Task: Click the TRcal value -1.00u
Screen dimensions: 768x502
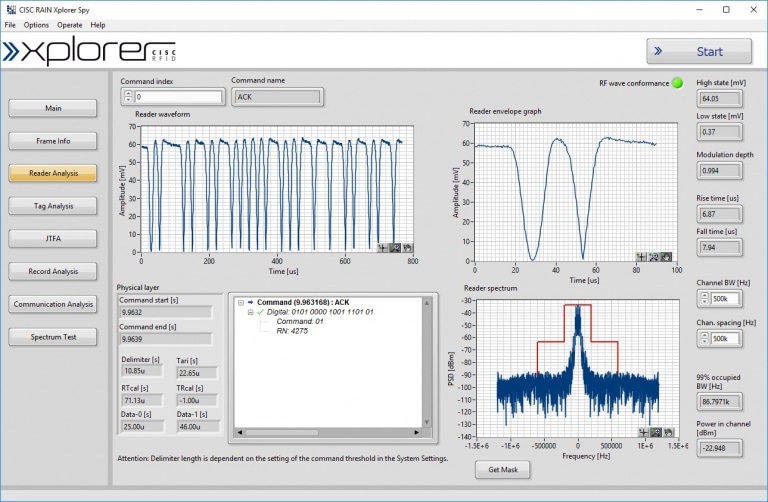Action: tap(197, 401)
